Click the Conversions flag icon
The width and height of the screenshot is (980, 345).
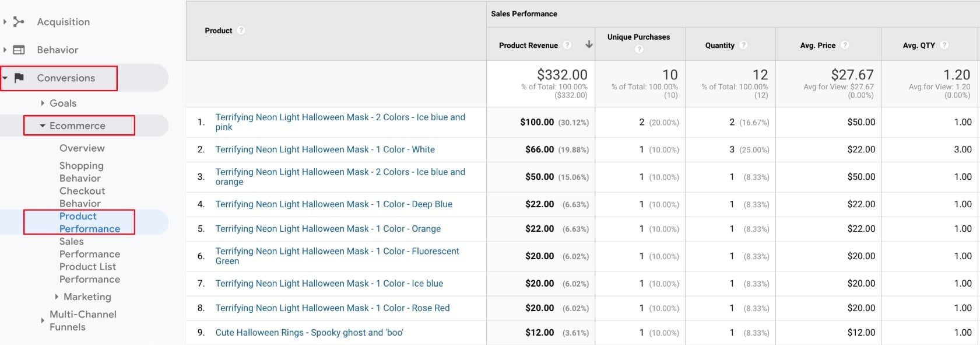coord(19,78)
